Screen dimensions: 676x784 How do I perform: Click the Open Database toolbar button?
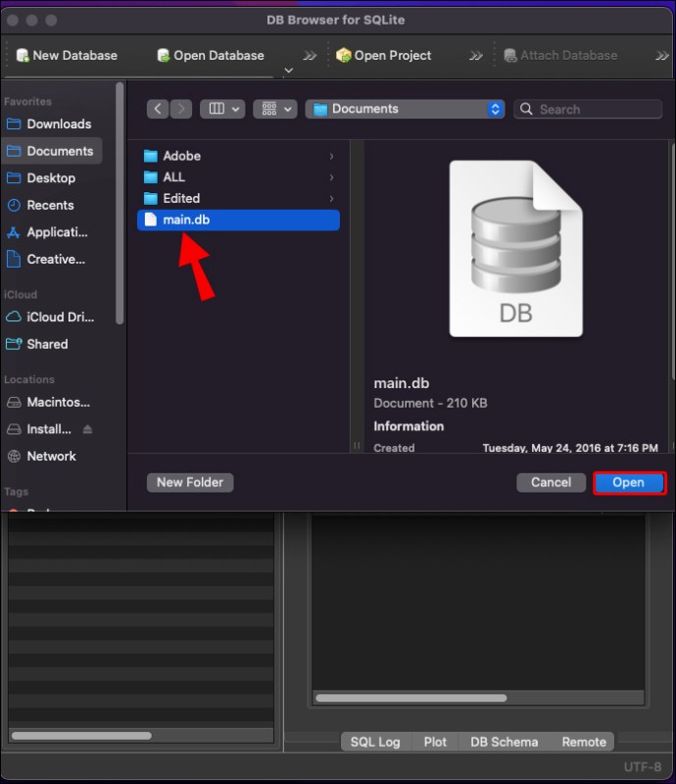coord(210,56)
